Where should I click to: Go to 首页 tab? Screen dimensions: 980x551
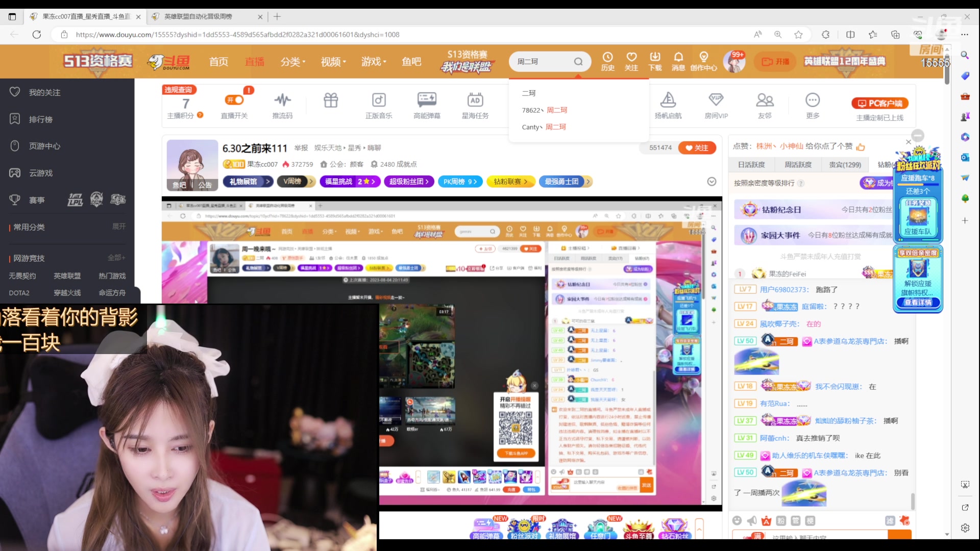coord(218,62)
